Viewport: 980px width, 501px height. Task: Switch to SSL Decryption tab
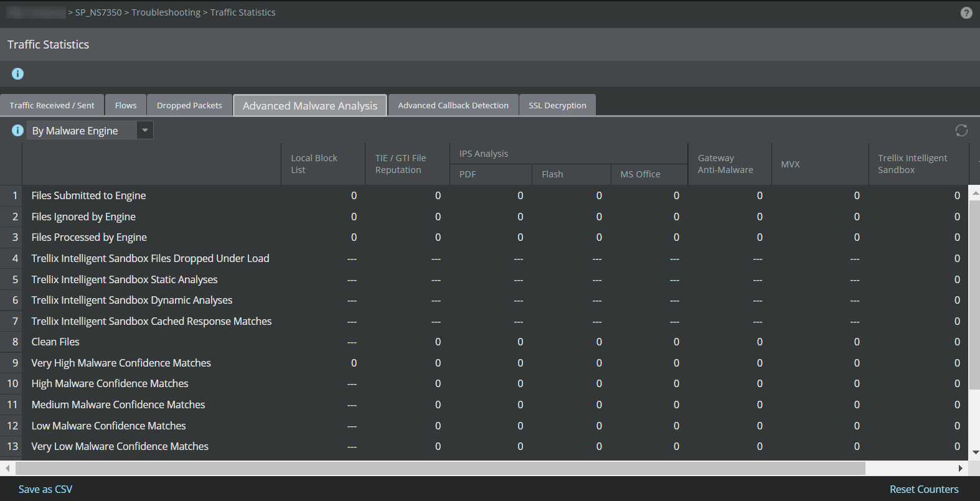coord(557,105)
